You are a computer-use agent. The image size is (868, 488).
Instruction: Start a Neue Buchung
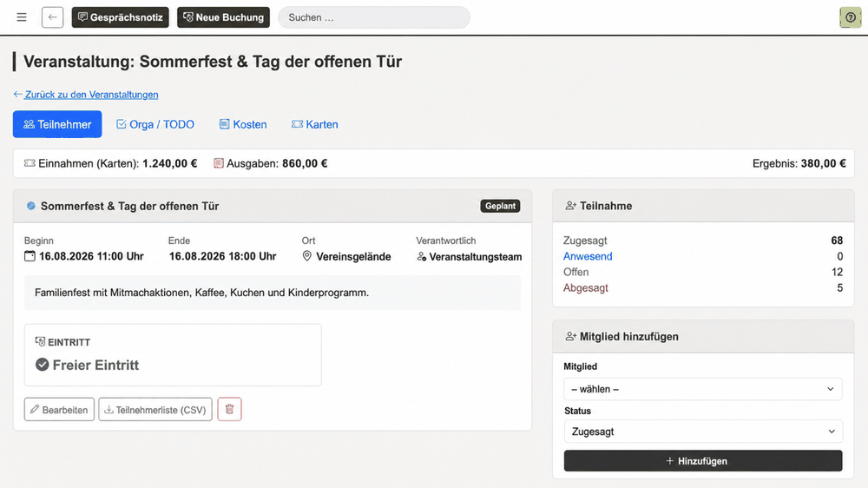click(x=224, y=17)
